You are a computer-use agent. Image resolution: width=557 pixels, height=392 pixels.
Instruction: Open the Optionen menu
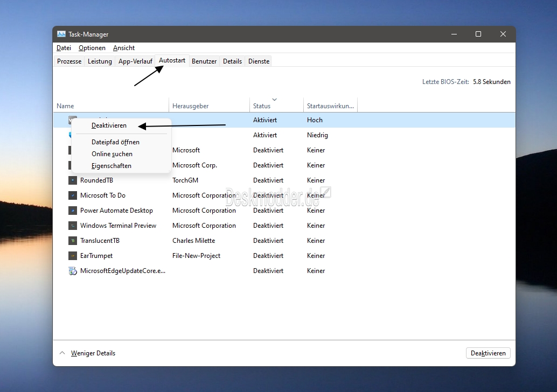click(x=92, y=48)
